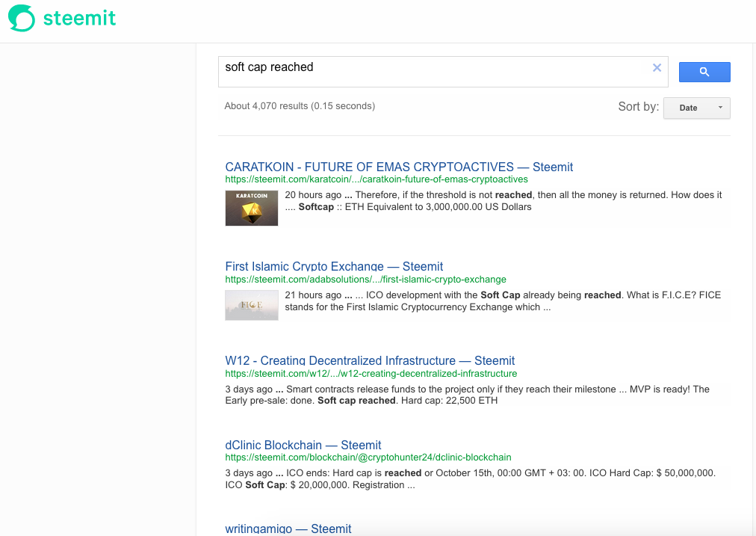This screenshot has height=536, width=756.
Task: Click the caratkoin-future-of-emas-cryptoactives green URL
Action: [377, 179]
